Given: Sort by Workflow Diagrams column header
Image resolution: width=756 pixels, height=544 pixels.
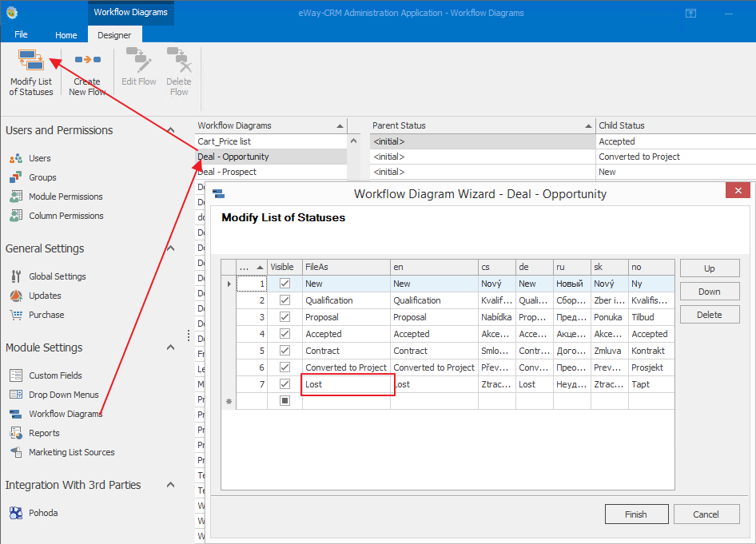Looking at the screenshot, I should tap(271, 125).
